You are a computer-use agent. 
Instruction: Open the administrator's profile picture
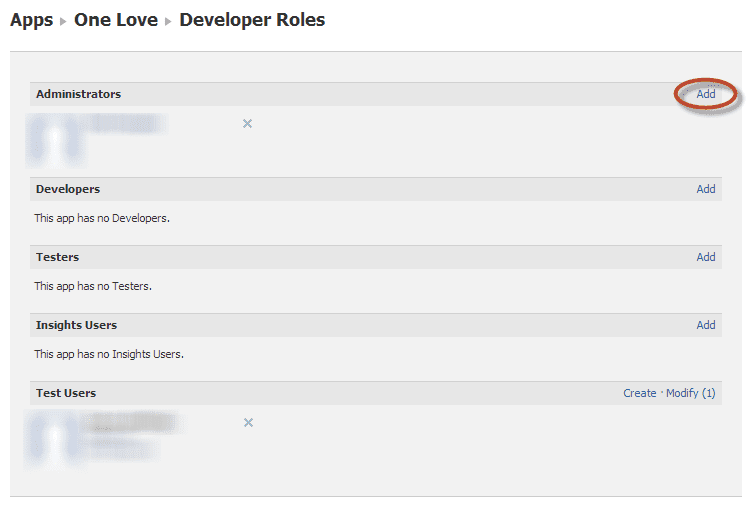pyautogui.click(x=55, y=139)
